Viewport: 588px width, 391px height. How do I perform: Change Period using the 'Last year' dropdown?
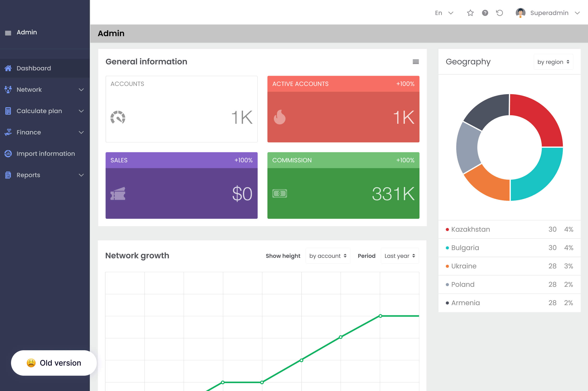(399, 256)
